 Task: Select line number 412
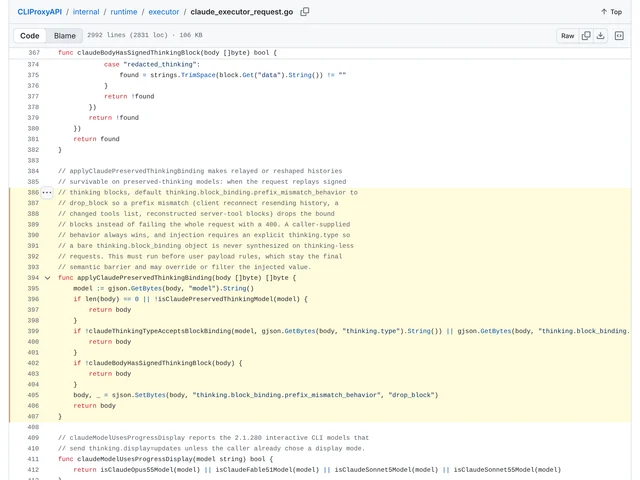pyautogui.click(x=34, y=470)
